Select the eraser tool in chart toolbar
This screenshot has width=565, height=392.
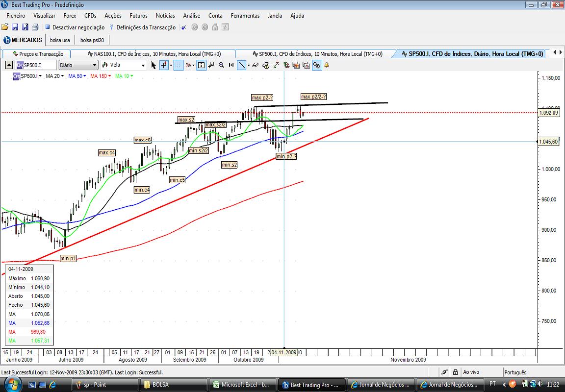(x=255, y=65)
